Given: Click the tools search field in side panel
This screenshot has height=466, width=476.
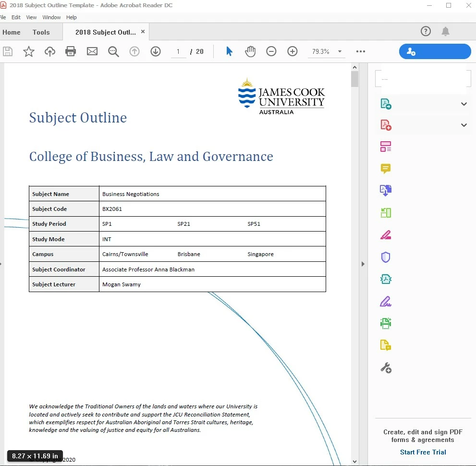Looking at the screenshot, I should [423, 79].
